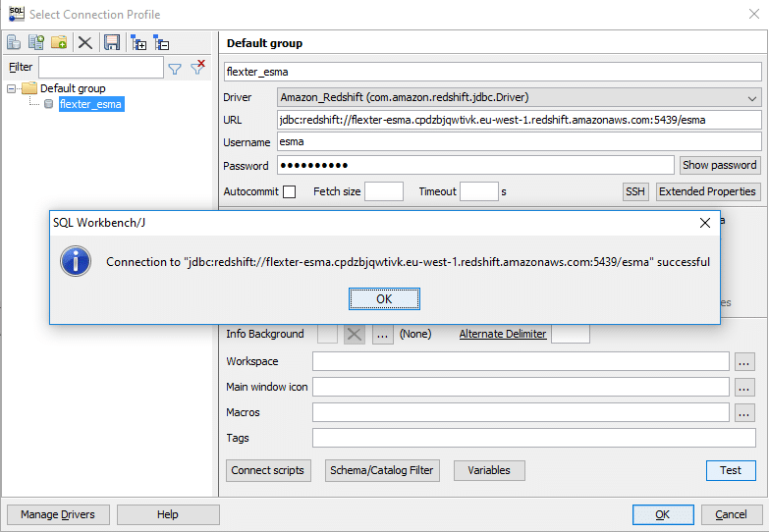769x532 pixels.
Task: Close the Select Connection Profile window
Action: 754,14
